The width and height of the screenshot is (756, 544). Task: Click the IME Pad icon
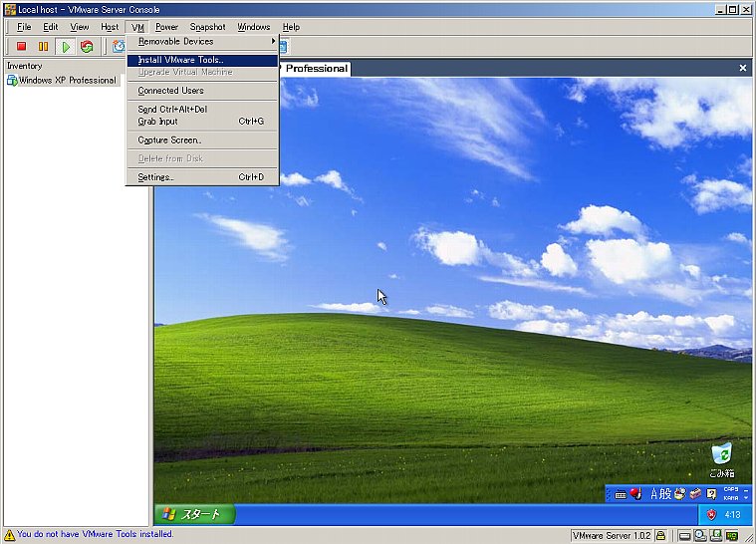point(680,493)
